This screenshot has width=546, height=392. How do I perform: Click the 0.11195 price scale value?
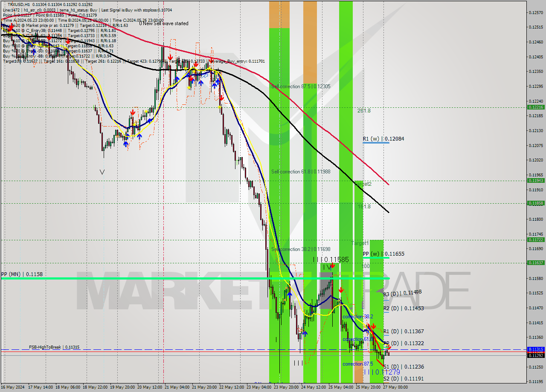pos(536,382)
